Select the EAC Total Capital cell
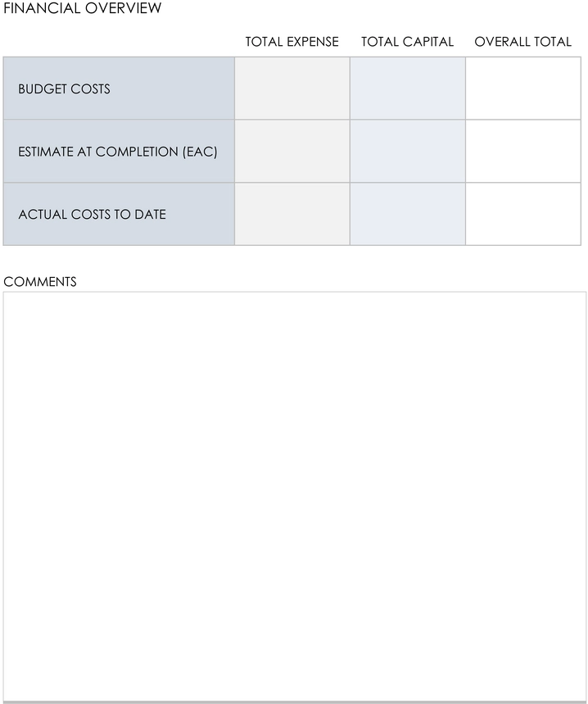This screenshot has width=588, height=704. pyautogui.click(x=408, y=152)
